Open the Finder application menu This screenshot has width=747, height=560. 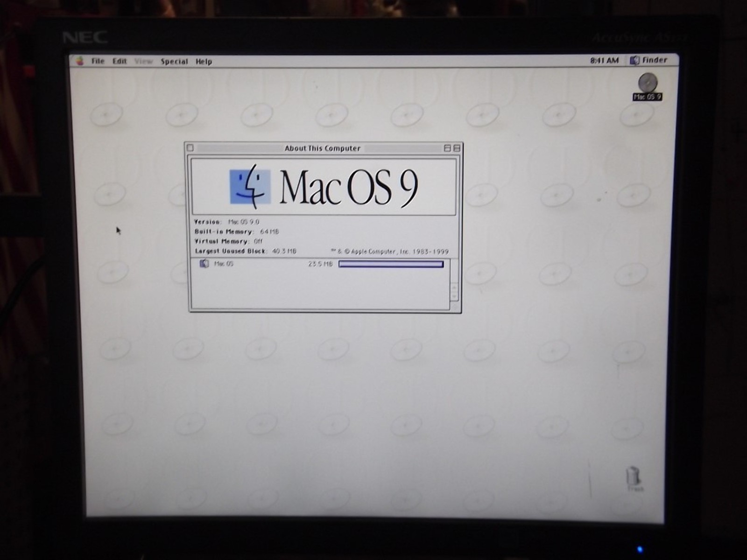pyautogui.click(x=648, y=60)
